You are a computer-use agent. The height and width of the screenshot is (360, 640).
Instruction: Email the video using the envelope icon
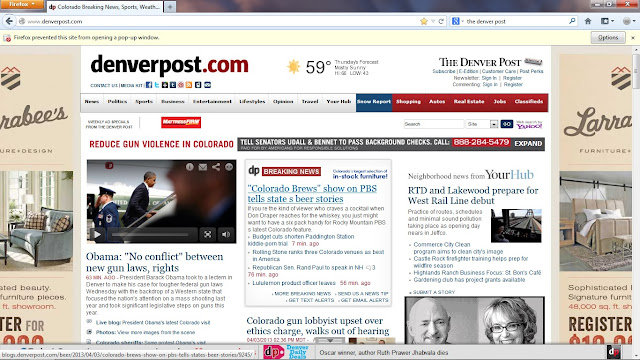(x=202, y=167)
